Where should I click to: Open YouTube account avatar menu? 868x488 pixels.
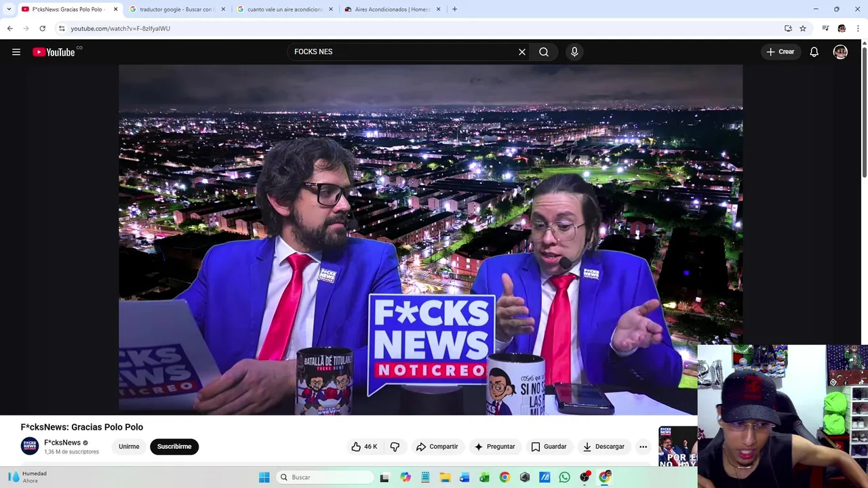pyautogui.click(x=840, y=52)
